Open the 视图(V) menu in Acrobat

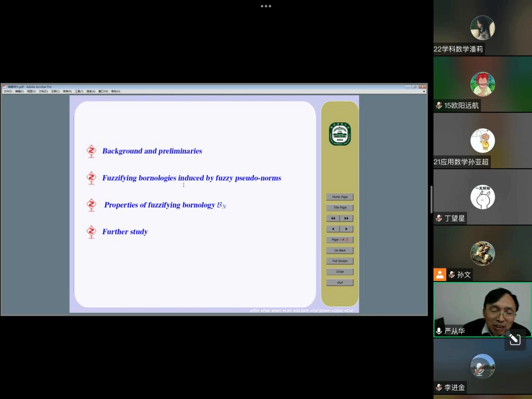point(31,91)
